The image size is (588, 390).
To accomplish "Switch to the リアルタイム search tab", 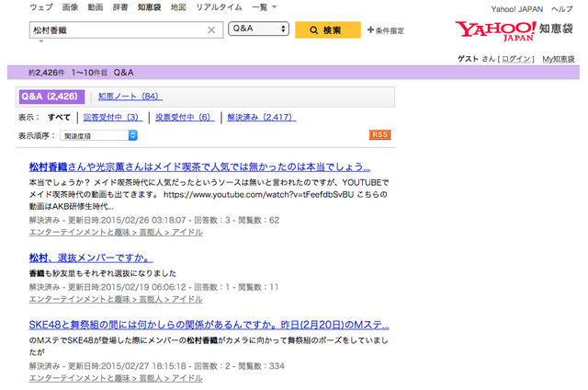I will pyautogui.click(x=219, y=7).
